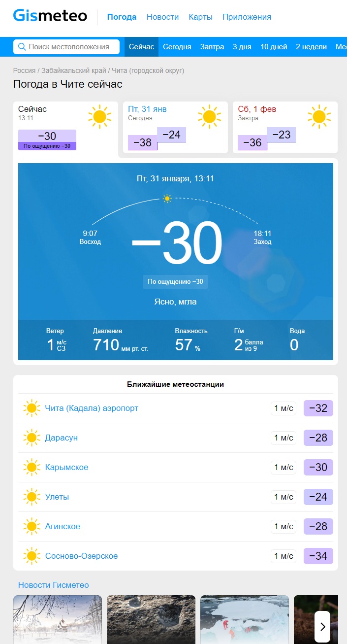The width and height of the screenshot is (347, 644).
Task: Click the Поиск местоположения search field
Action: [x=66, y=47]
